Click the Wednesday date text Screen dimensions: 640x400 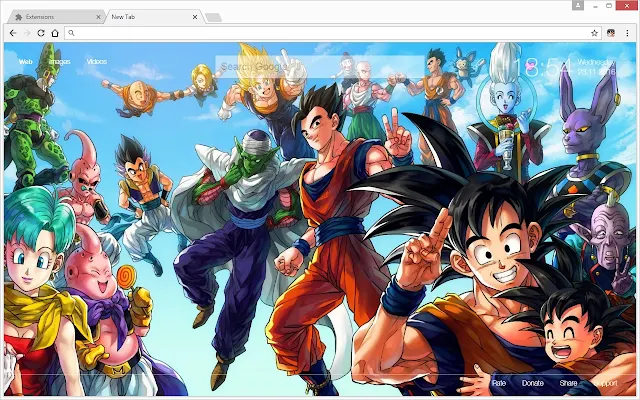point(596,62)
